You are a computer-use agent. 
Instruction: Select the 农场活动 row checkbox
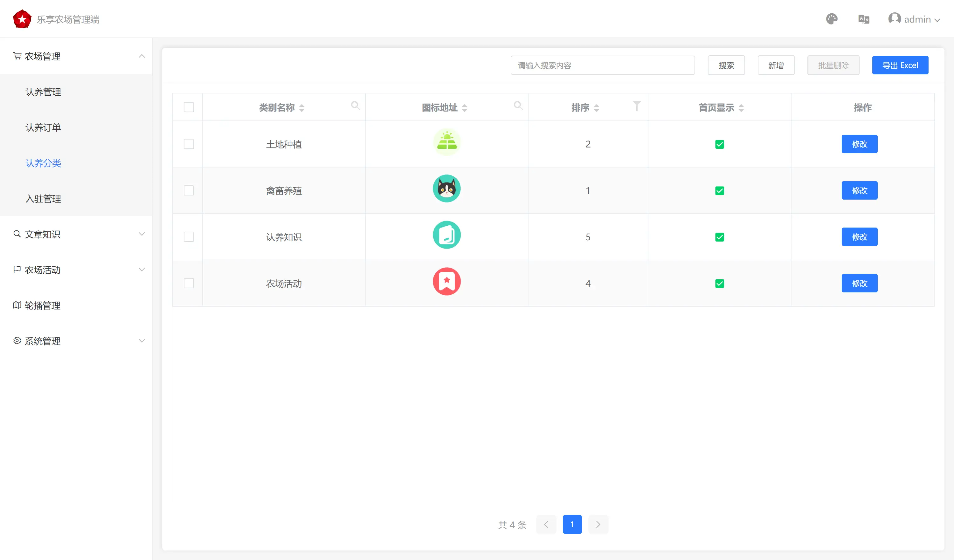tap(189, 283)
